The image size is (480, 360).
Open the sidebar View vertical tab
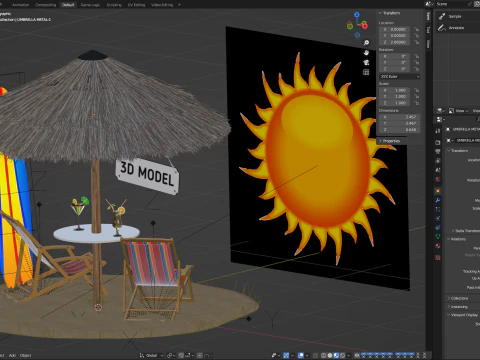[428, 44]
